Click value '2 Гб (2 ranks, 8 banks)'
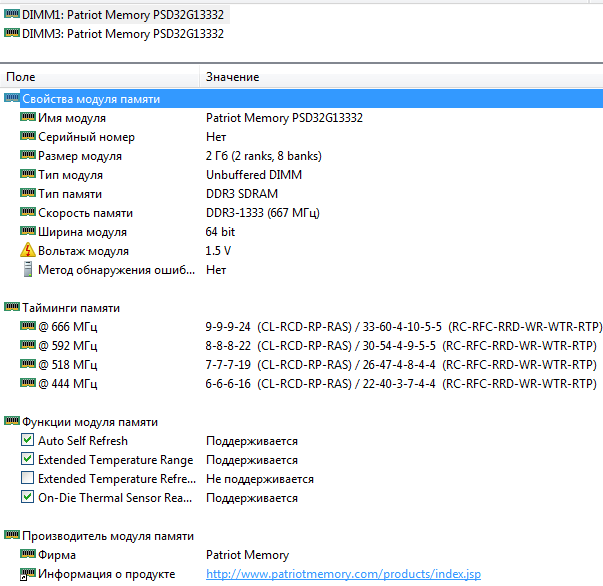Viewport: 603px width, 586px height. 263,156
